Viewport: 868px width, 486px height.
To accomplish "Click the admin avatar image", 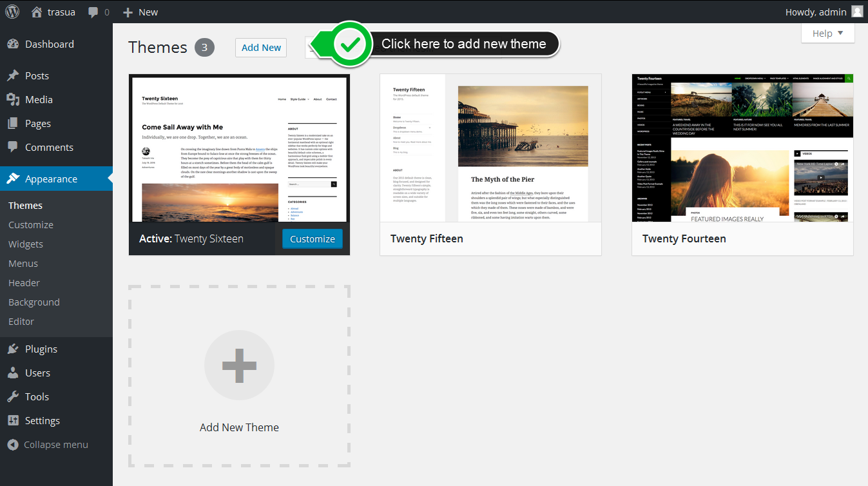I will point(857,12).
